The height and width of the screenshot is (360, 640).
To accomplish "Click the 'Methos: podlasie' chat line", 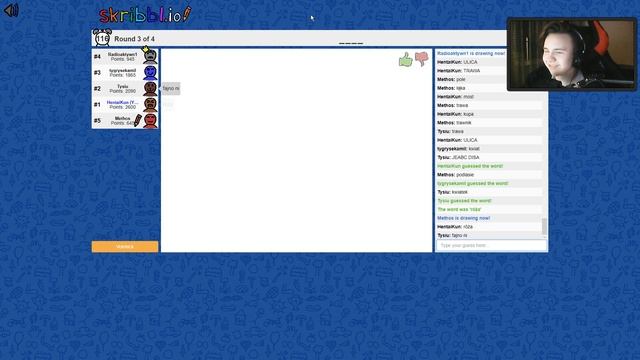I will pyautogui.click(x=456, y=175).
